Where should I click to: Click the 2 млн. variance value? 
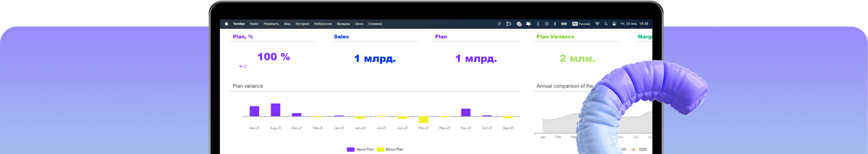577,58
